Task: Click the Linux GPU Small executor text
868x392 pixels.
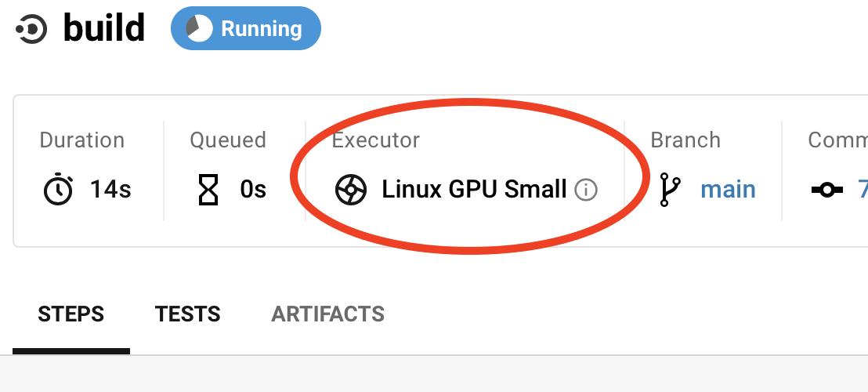Action: [x=474, y=190]
